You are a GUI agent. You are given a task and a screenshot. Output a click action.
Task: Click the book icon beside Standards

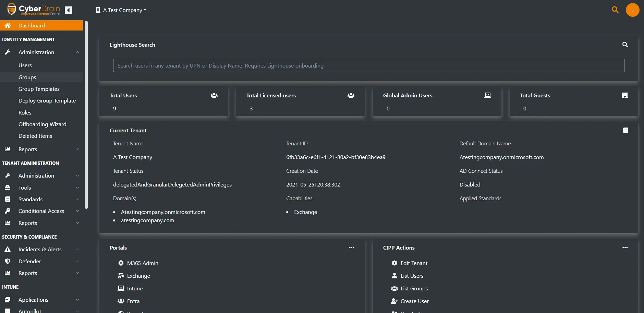tap(8, 199)
